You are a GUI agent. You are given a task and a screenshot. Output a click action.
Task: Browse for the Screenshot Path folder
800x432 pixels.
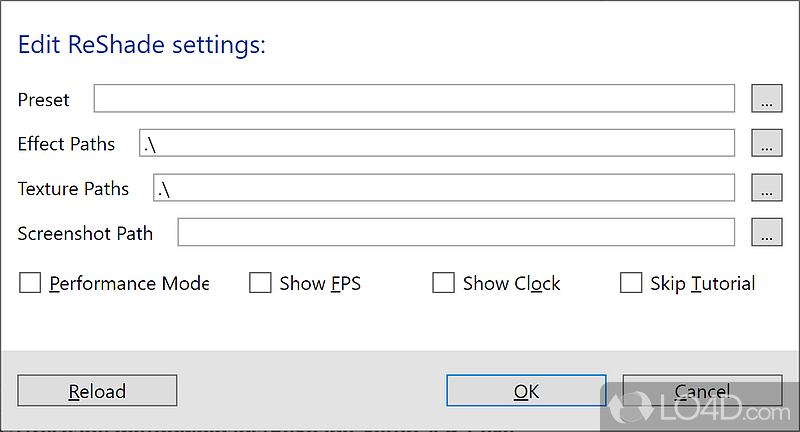tap(766, 232)
